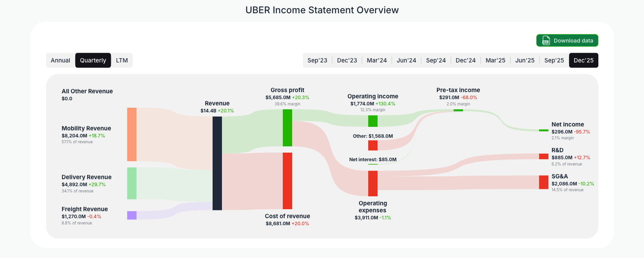Open the Sep'24 quarter tab

click(436, 60)
